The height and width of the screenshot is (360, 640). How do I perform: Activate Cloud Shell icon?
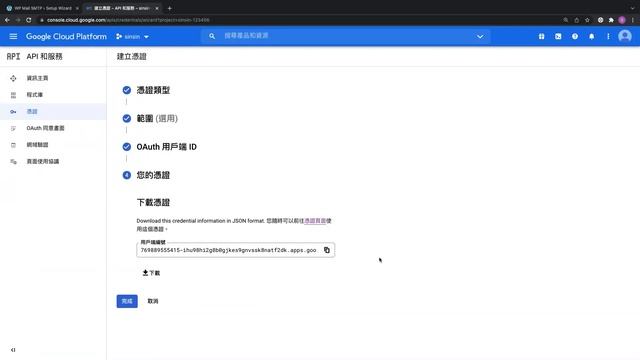tap(558, 36)
